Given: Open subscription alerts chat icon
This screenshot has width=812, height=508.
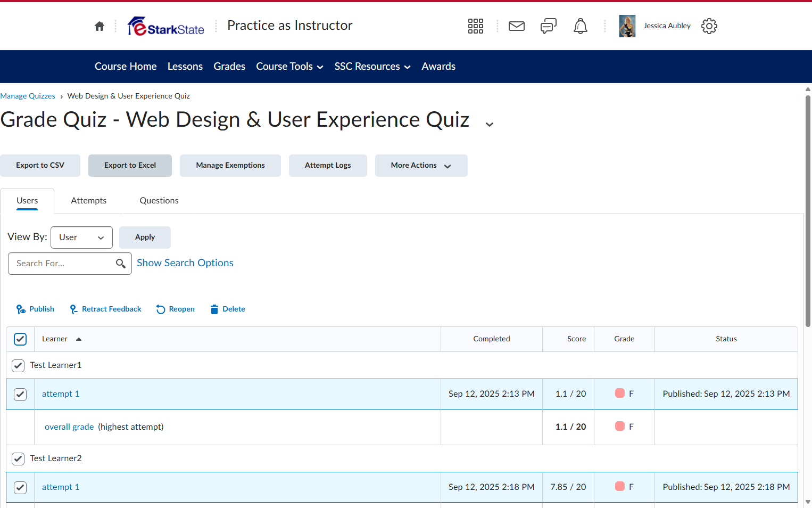Looking at the screenshot, I should pos(549,26).
